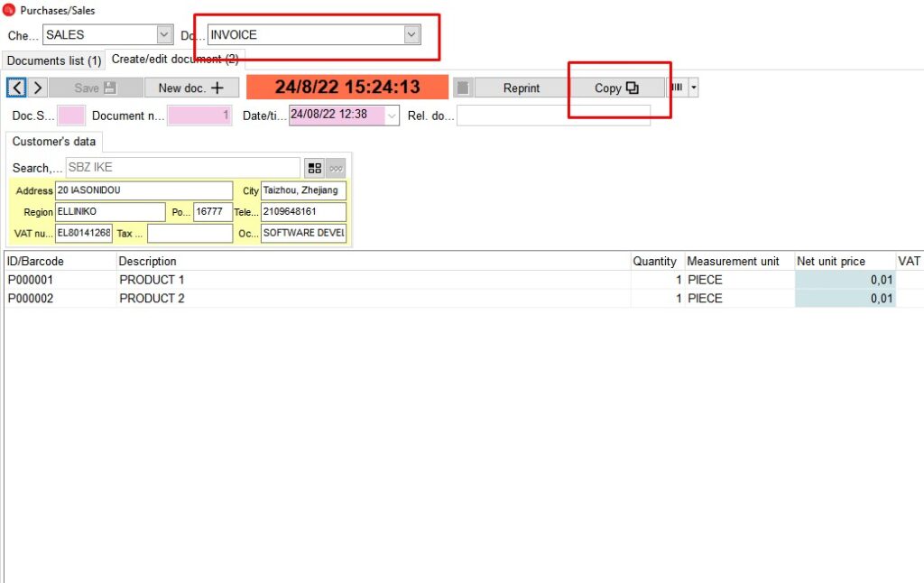
Task: Click the Copy button
Action: click(616, 88)
